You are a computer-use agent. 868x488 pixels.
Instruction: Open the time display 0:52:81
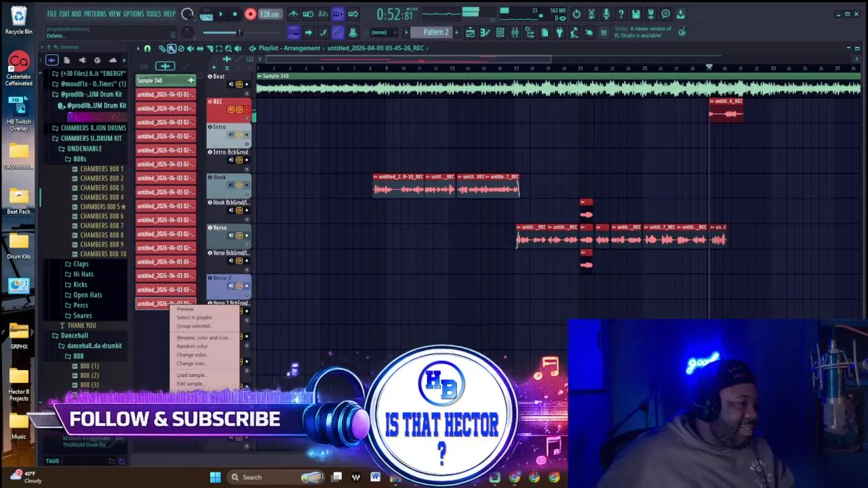[395, 14]
